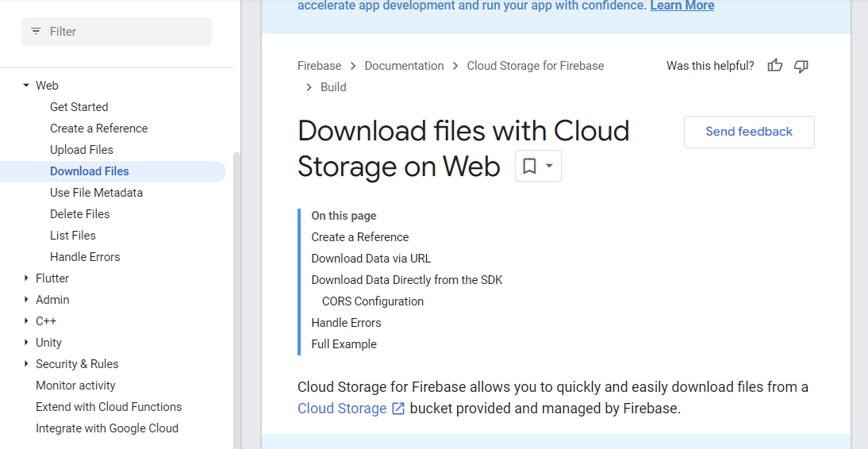Screen dimensions: 868x449
Task: Open Upload Files in sidebar
Action: (82, 150)
